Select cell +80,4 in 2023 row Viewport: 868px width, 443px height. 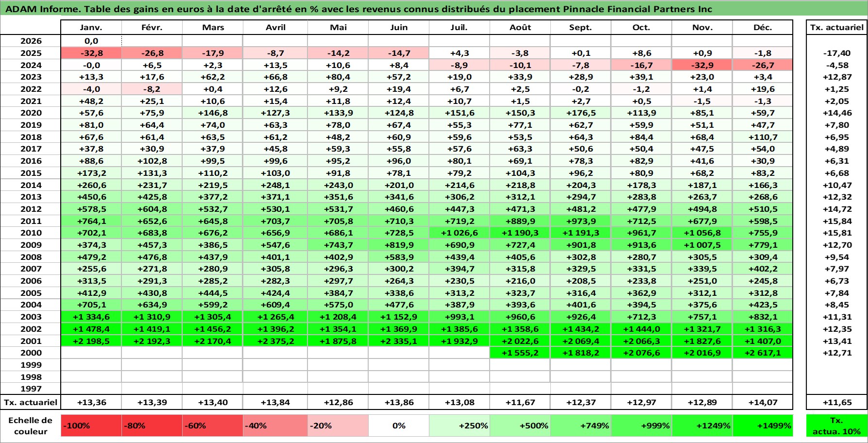[x=338, y=77]
